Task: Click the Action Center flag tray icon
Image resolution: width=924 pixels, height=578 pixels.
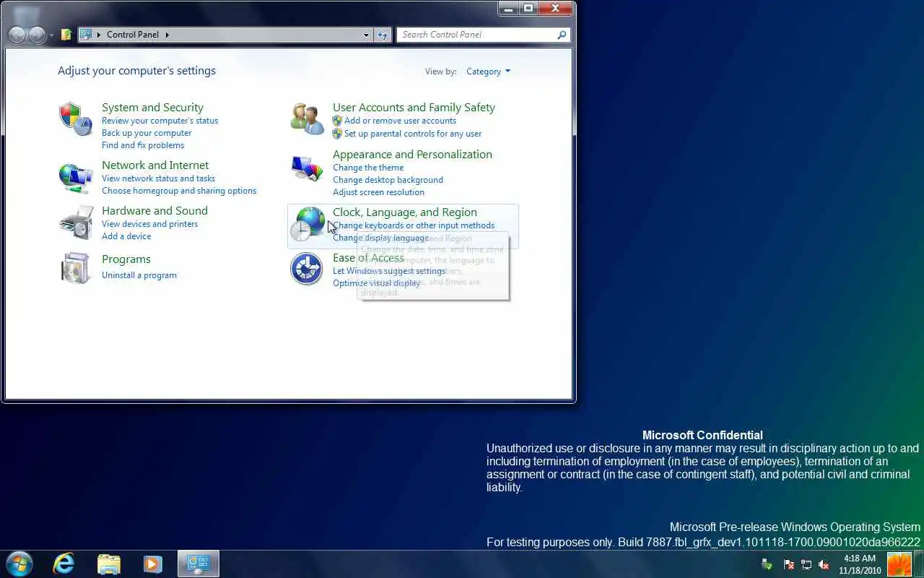Action: point(789,564)
